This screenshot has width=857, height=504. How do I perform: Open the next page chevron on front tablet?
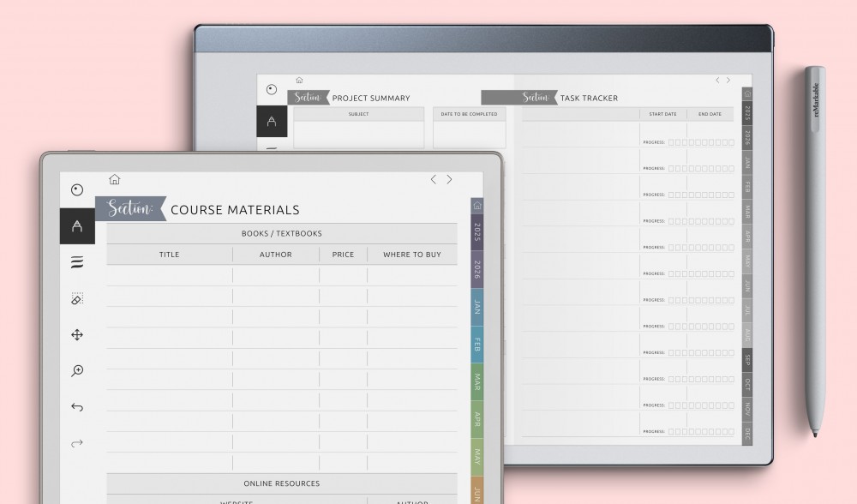448,180
